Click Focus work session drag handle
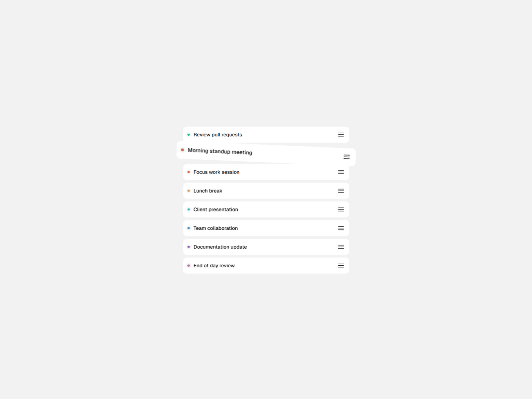This screenshot has height=399, width=532. coord(341,172)
